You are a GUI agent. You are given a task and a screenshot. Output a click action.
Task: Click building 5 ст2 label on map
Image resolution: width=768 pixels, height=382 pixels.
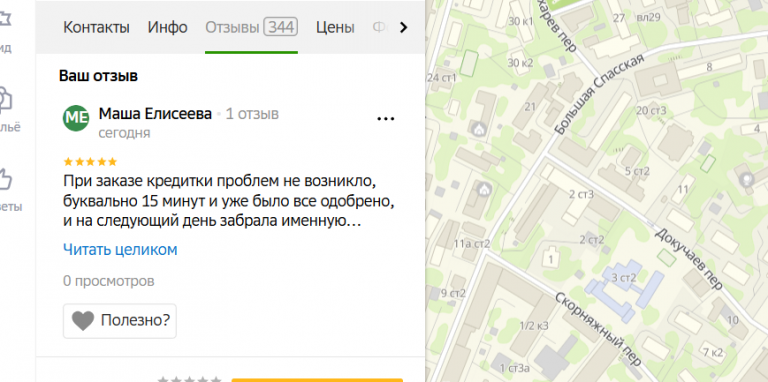tap(637, 171)
